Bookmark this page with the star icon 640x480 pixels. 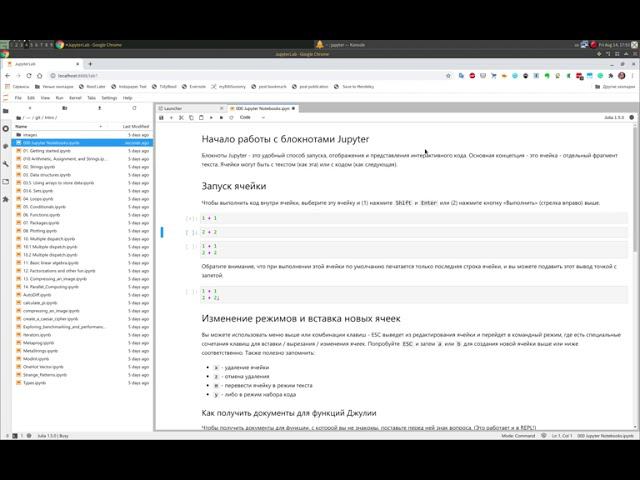[x=448, y=76]
